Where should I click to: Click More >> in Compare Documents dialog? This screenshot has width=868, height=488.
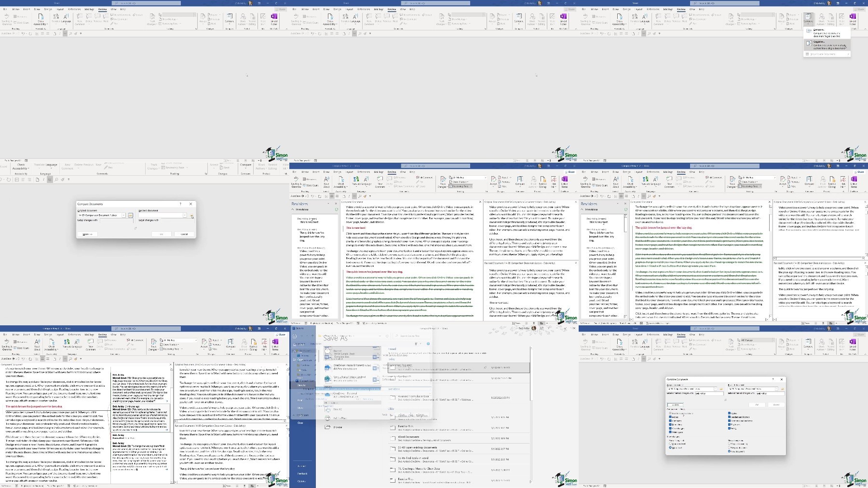coord(87,234)
